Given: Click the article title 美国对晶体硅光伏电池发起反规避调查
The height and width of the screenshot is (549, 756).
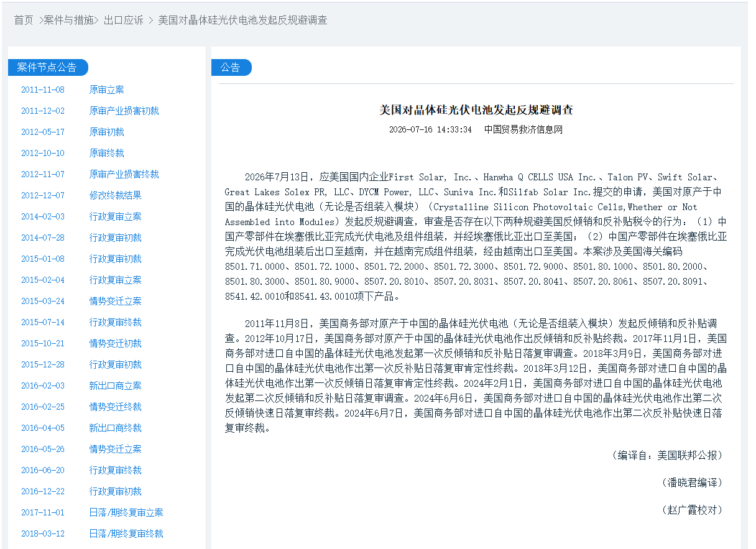Looking at the screenshot, I should click(x=476, y=110).
